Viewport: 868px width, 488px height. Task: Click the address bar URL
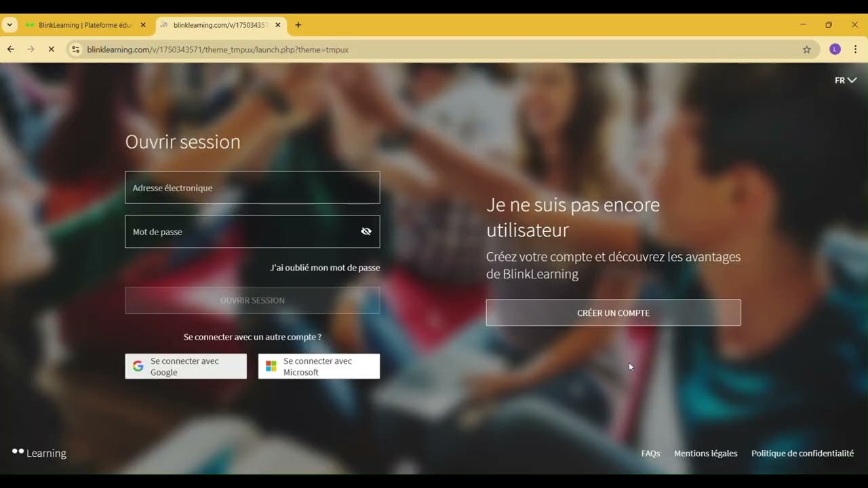218,49
